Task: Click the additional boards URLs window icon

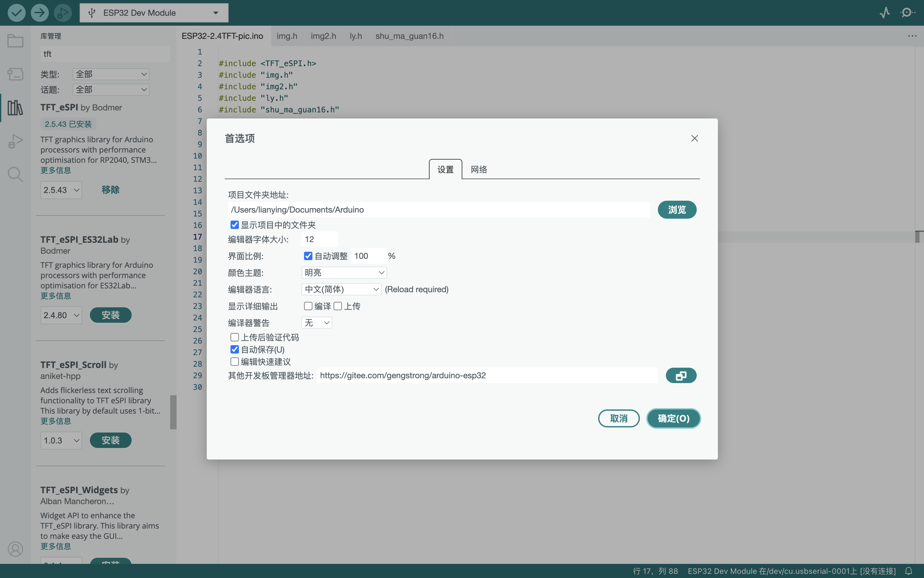Action: coord(681,375)
